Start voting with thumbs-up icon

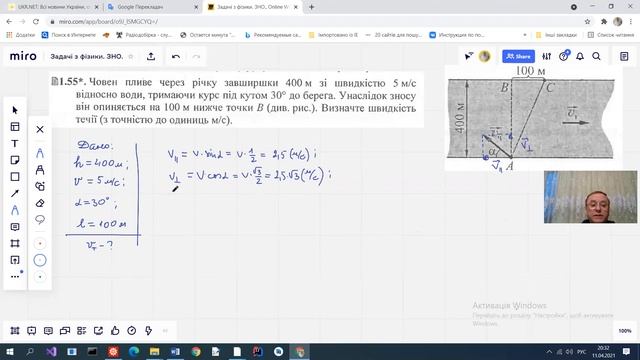tap(115, 331)
